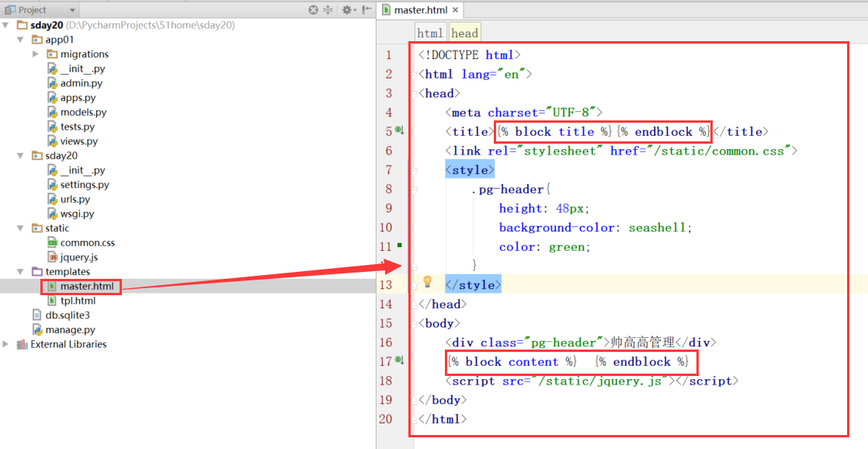Screen dimensions: 868x449
Task: Click the collapse all icon in Project panel
Action: [328, 10]
